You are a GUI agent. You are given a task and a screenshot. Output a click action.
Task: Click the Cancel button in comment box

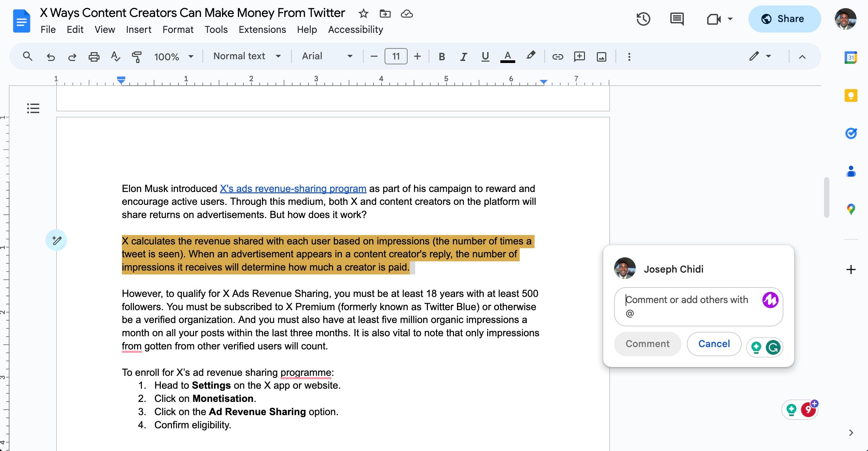pos(714,344)
